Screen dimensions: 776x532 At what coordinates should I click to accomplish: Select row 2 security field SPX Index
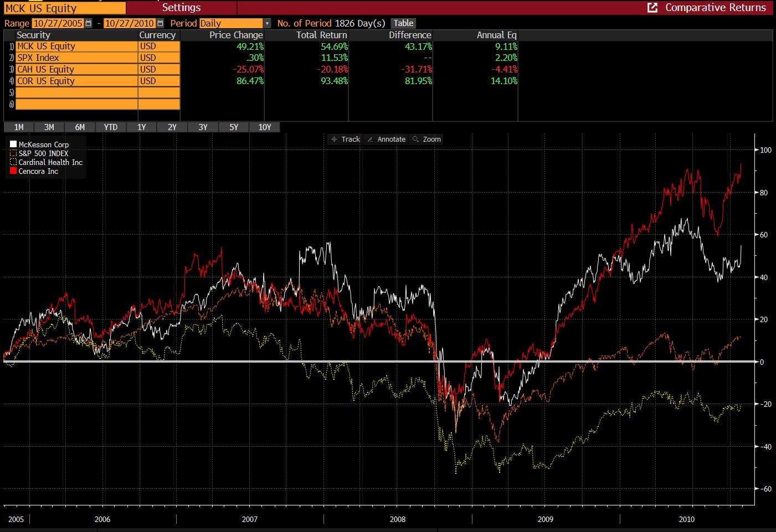pyautogui.click(x=76, y=58)
